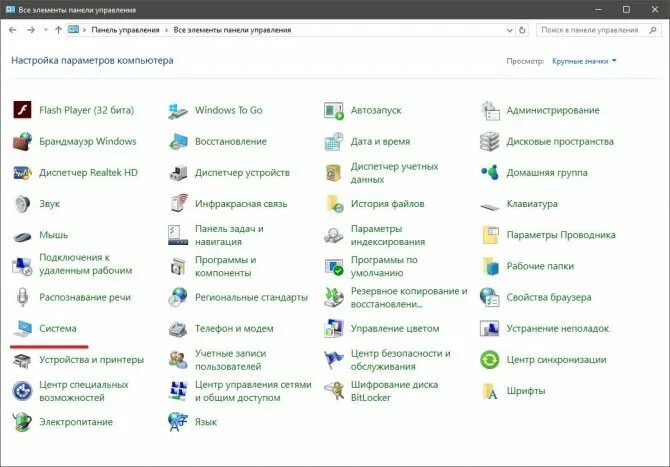
Task: Click the Свойства браузера globe icon
Action: [490, 297]
